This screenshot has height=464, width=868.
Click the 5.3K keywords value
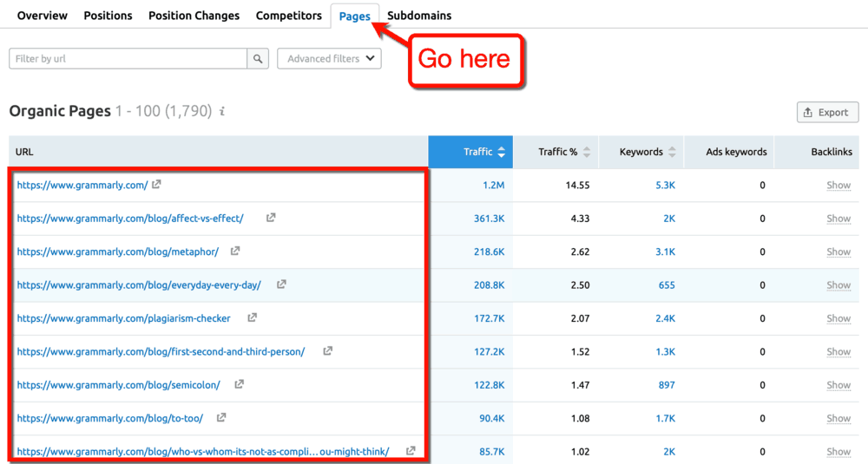click(666, 186)
